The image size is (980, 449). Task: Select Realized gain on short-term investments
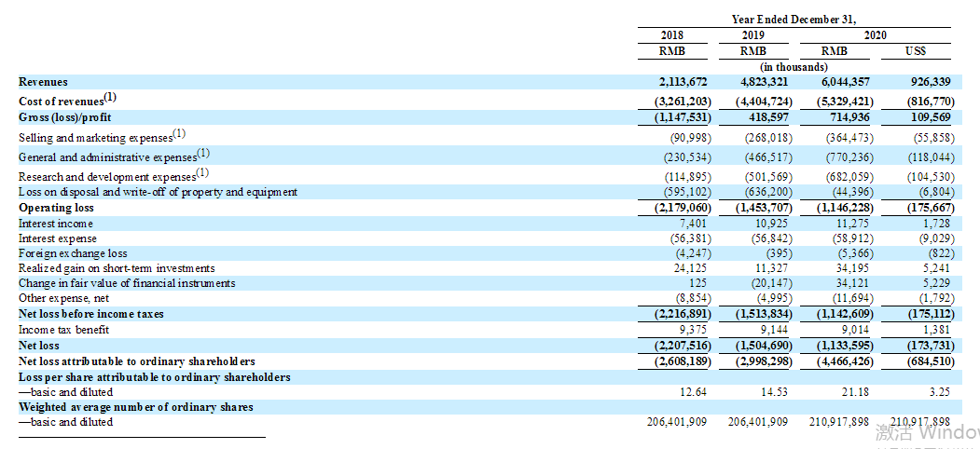(117, 268)
